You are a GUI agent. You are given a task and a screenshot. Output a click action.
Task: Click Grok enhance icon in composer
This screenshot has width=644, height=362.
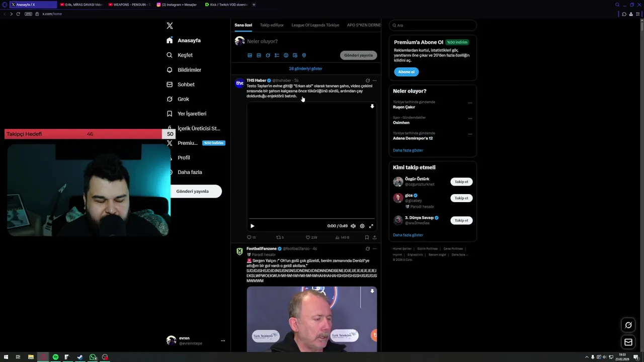[268, 55]
